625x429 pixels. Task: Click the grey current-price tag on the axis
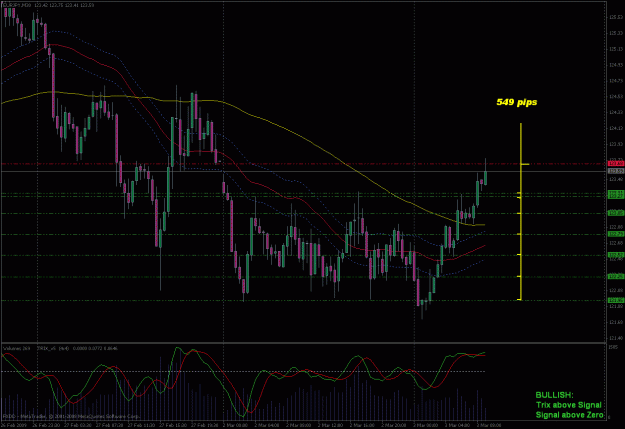[x=616, y=171]
